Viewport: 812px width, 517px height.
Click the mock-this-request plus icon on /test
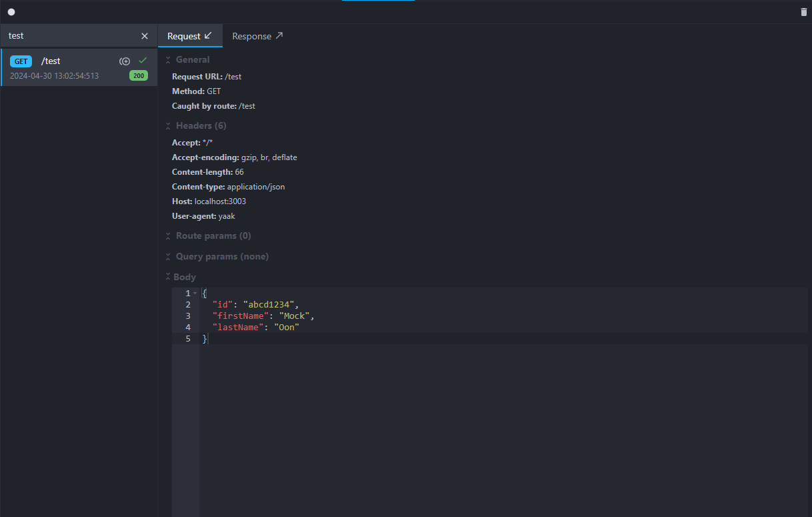125,61
